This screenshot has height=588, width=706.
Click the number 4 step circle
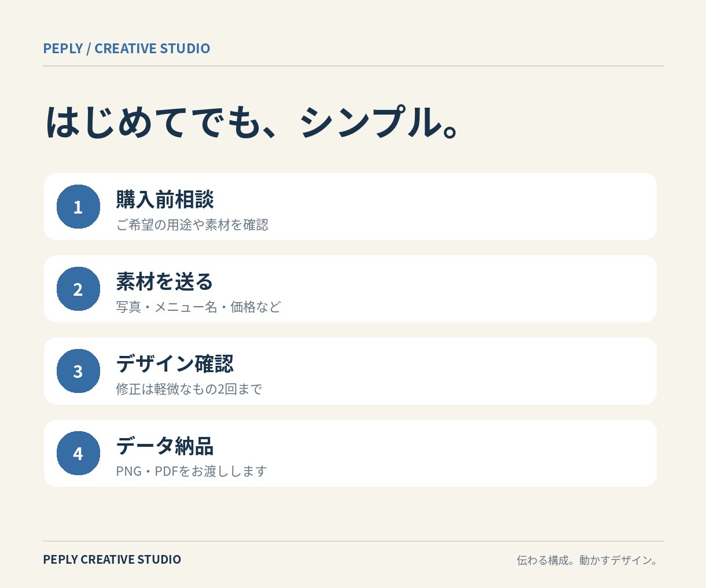pyautogui.click(x=78, y=453)
